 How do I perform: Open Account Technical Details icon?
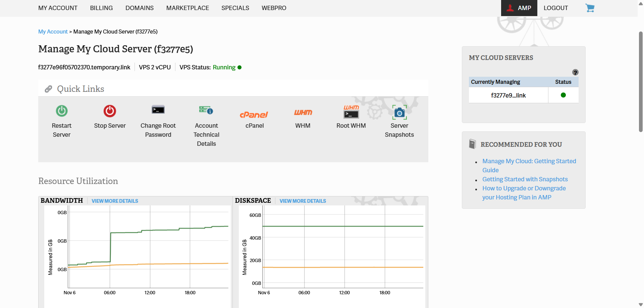tap(206, 110)
